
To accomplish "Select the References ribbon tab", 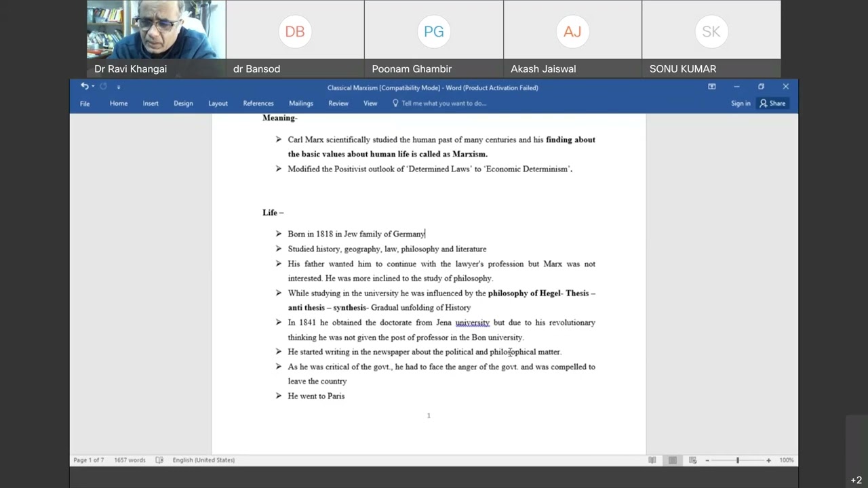I will 258,104.
